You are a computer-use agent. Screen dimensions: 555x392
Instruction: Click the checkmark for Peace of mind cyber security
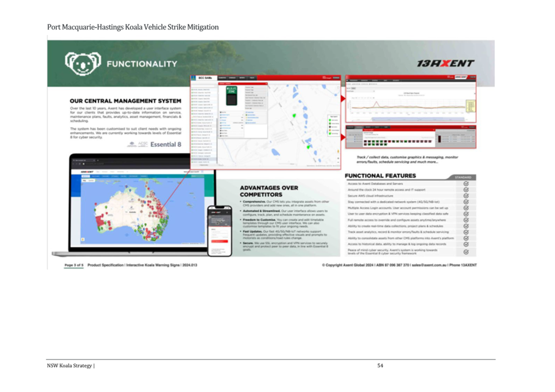tap(466, 252)
